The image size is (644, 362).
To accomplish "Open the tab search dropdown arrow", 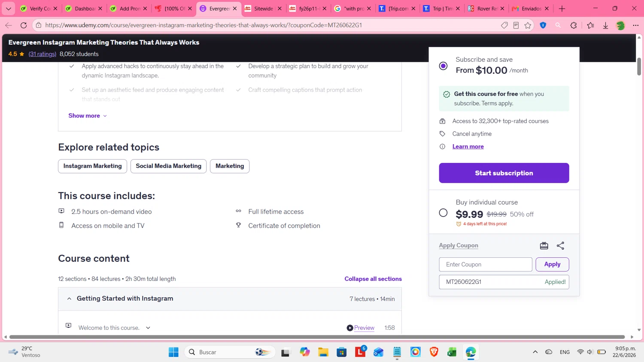I will coord(9,9).
